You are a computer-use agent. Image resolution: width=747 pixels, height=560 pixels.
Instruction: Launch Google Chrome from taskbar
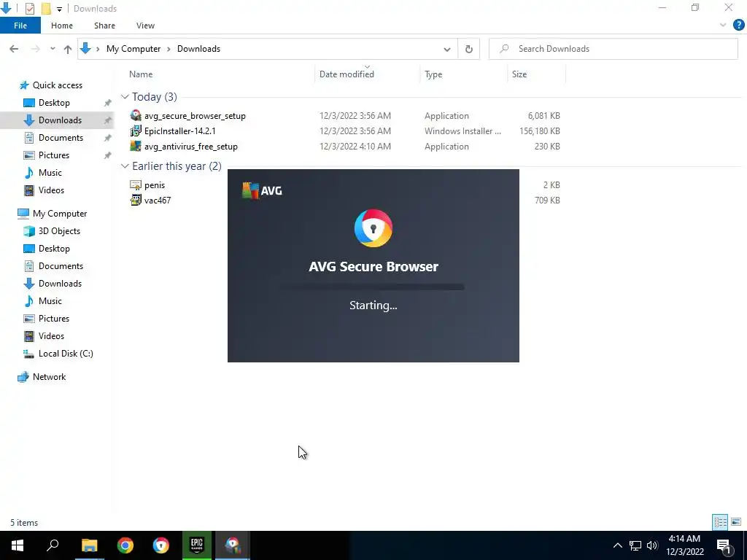click(125, 545)
